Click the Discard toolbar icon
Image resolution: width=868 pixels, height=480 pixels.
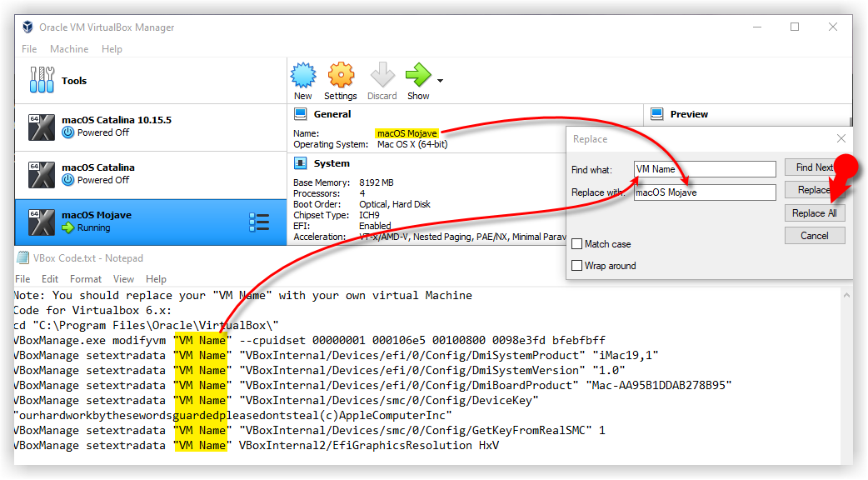pyautogui.click(x=382, y=75)
